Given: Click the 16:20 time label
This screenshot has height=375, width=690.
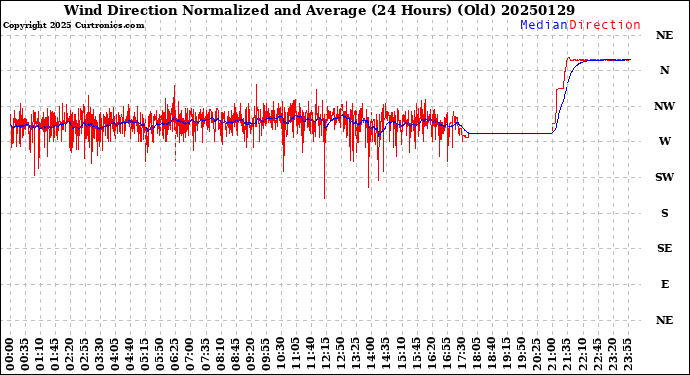Looking at the screenshot, I should click(431, 355).
